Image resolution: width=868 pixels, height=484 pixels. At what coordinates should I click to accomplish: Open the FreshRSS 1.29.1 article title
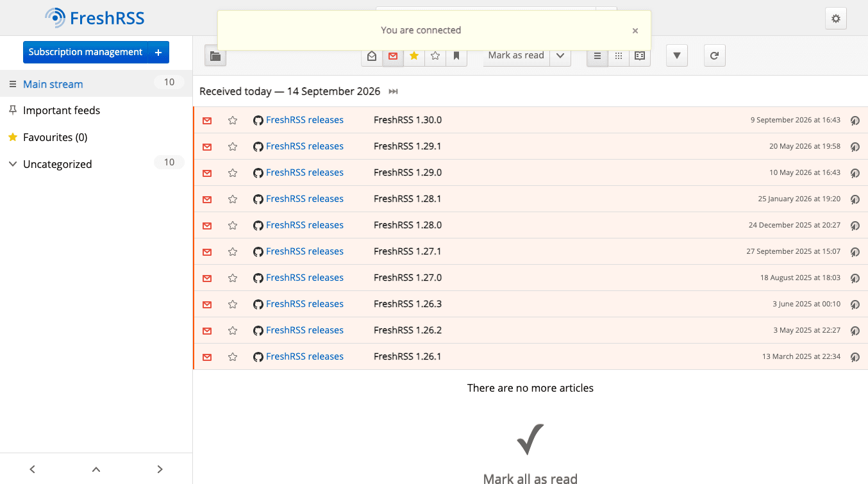click(408, 146)
